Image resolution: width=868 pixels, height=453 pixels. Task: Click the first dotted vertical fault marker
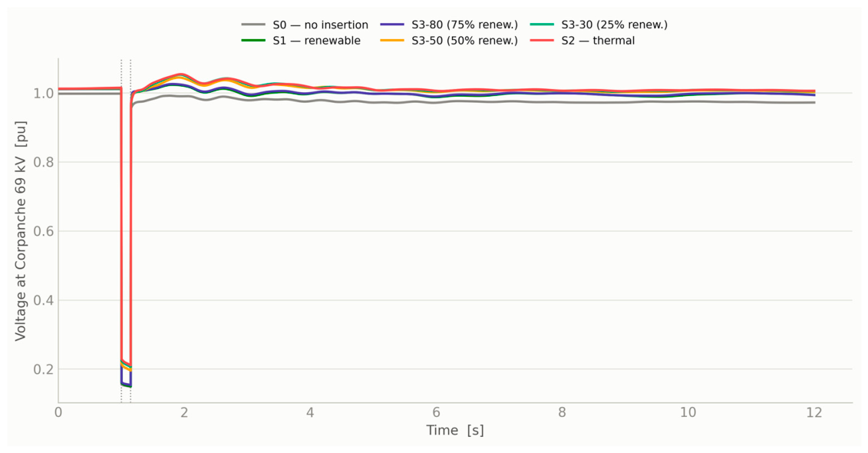point(121,230)
